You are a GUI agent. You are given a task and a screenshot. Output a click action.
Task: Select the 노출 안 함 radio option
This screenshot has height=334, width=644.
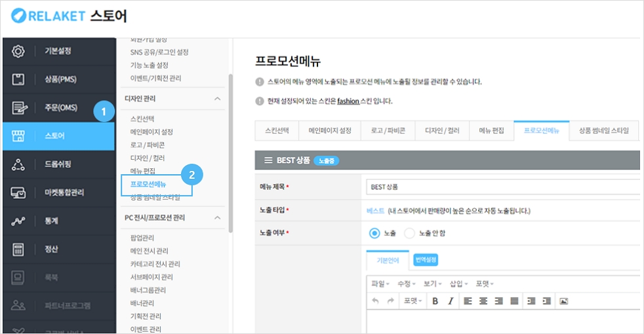[410, 233]
